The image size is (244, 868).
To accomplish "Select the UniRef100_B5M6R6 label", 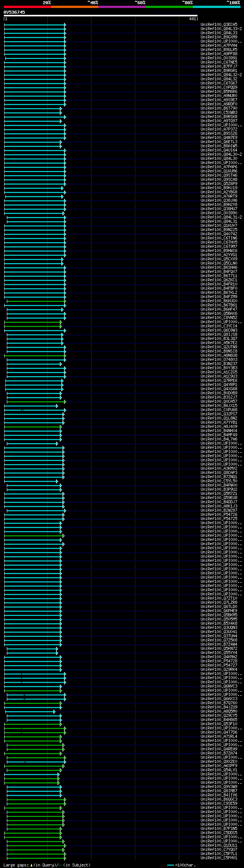I will point(219,91).
